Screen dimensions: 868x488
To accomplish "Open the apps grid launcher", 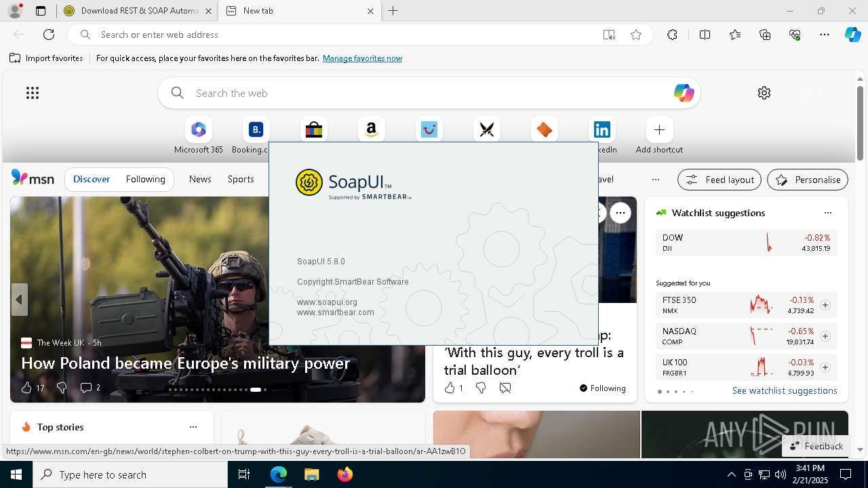I will pos(33,93).
